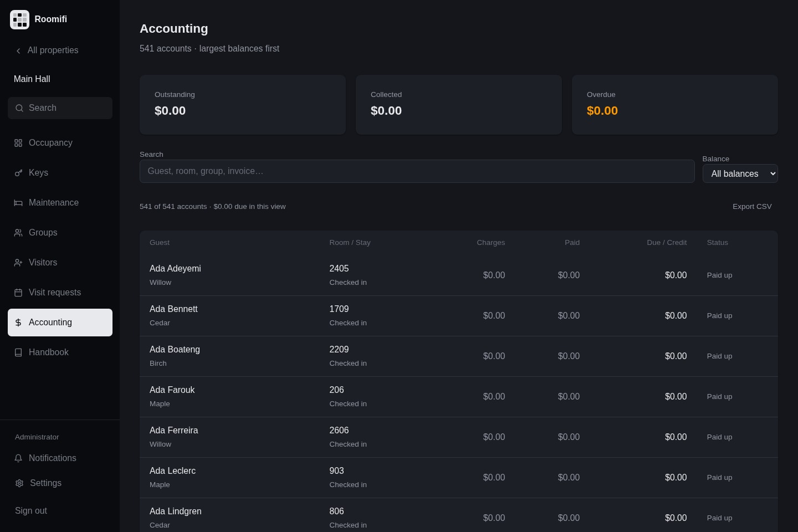This screenshot has height=532, width=798.
Task: Click room number 903
Action: [336, 471]
